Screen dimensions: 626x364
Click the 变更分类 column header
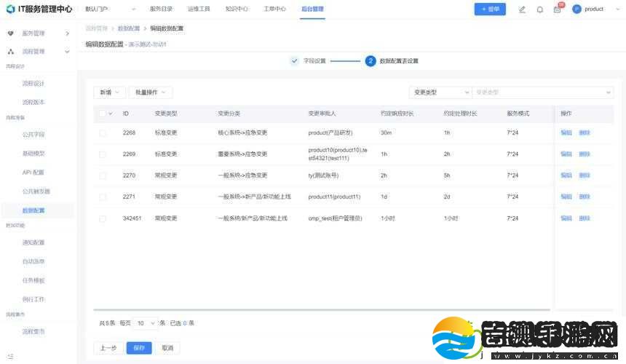[229, 114]
